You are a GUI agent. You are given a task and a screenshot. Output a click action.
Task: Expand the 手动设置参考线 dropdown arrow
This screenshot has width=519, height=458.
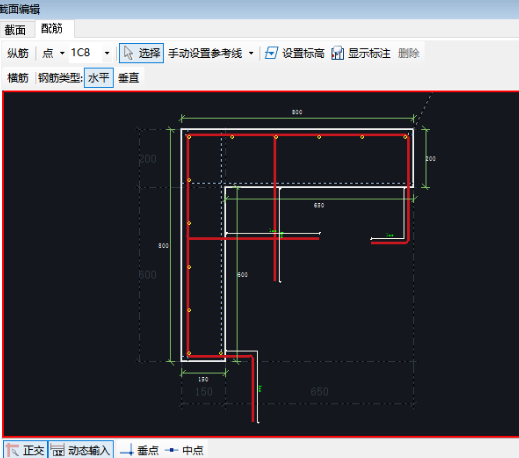[x=251, y=53]
